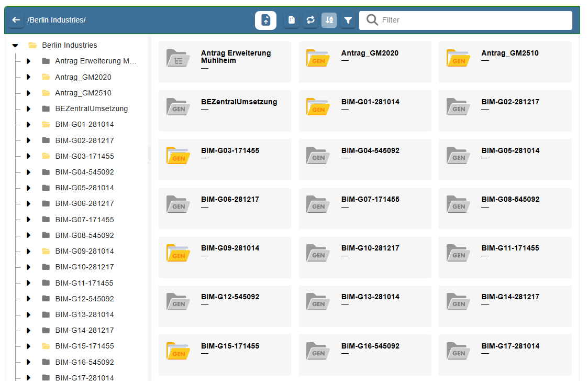Click the zip archive file icon
Image resolution: width=588 pixels, height=381 pixels.
click(292, 20)
